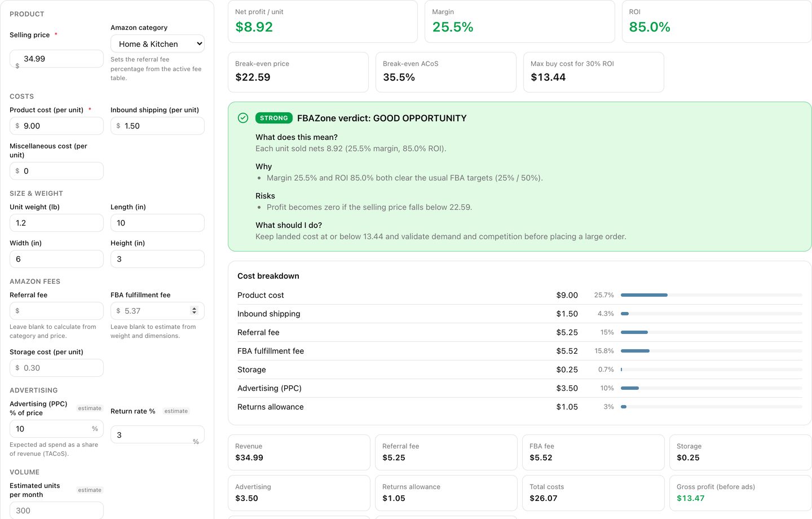Click the Selling price input field
This screenshot has height=519, width=812.
[x=56, y=59]
